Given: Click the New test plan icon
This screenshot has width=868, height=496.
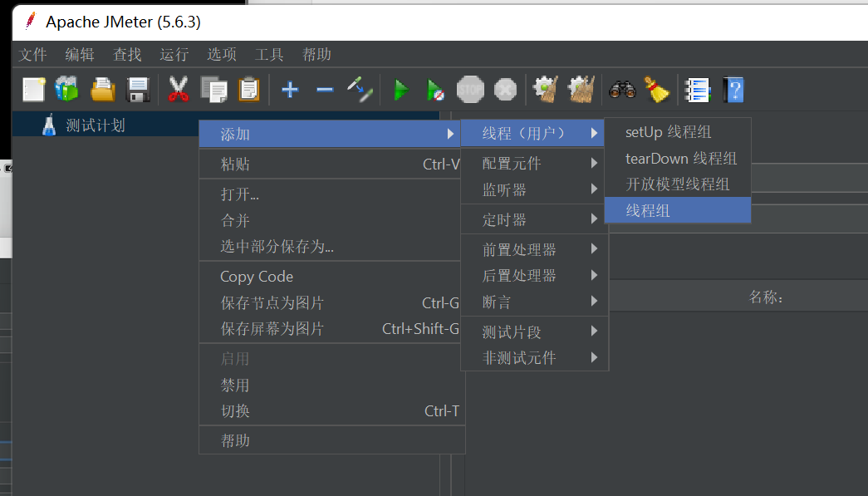Looking at the screenshot, I should click(x=33, y=89).
